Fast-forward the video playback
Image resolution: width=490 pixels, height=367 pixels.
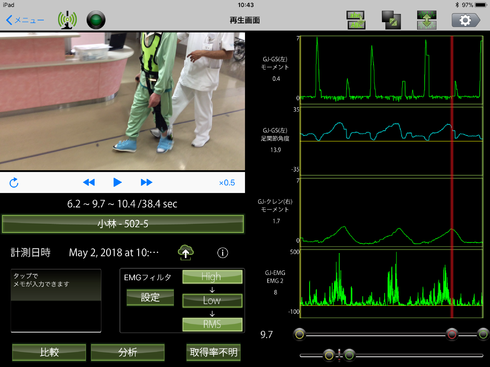(x=146, y=182)
